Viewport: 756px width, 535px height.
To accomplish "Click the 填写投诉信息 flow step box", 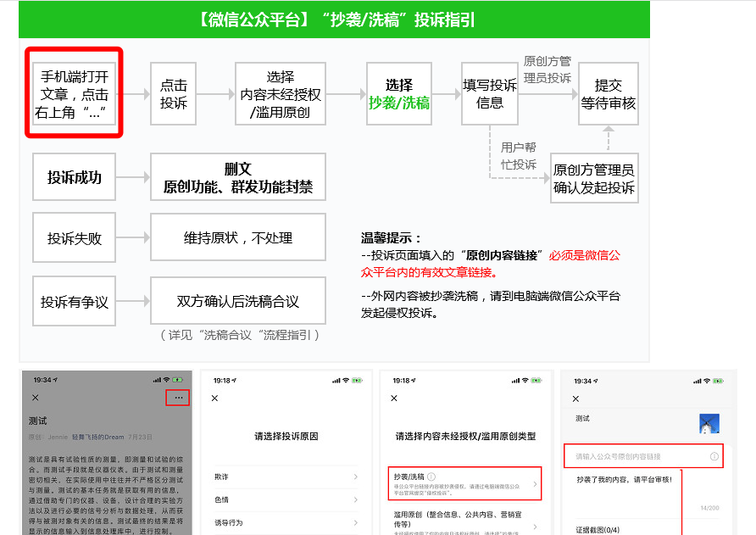I will point(489,93).
